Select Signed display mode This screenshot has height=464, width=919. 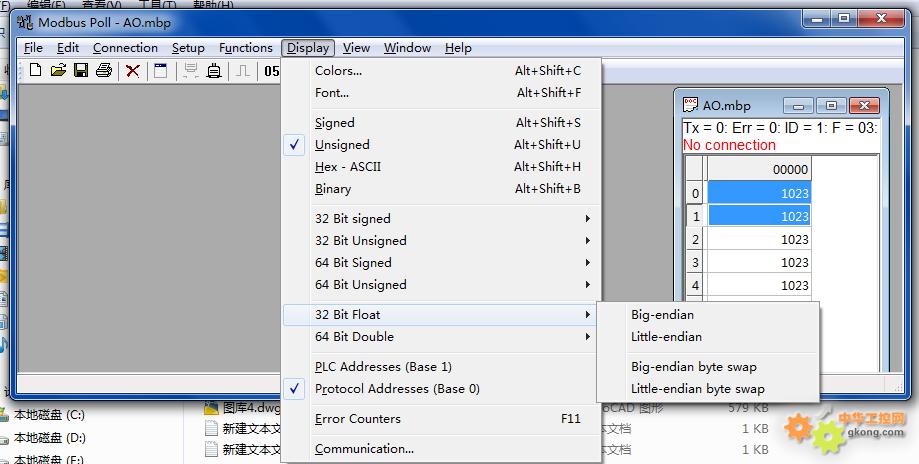tap(443, 122)
